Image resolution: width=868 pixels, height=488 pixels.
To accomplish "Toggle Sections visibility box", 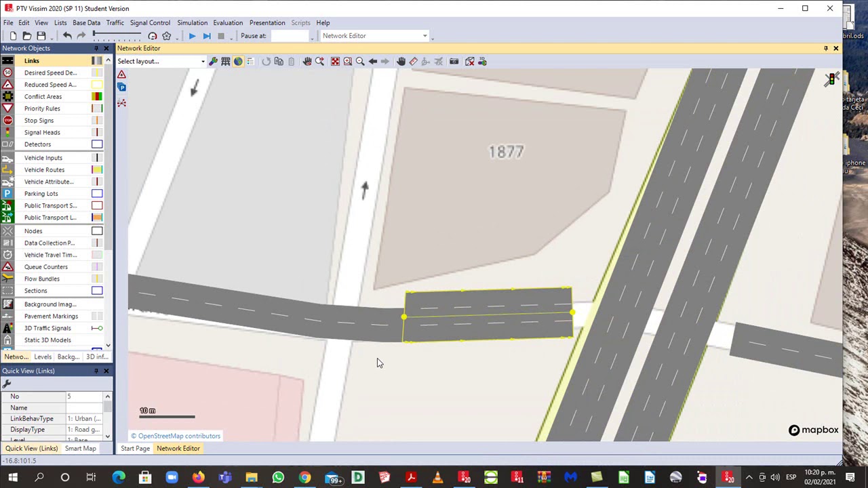I will (x=97, y=291).
